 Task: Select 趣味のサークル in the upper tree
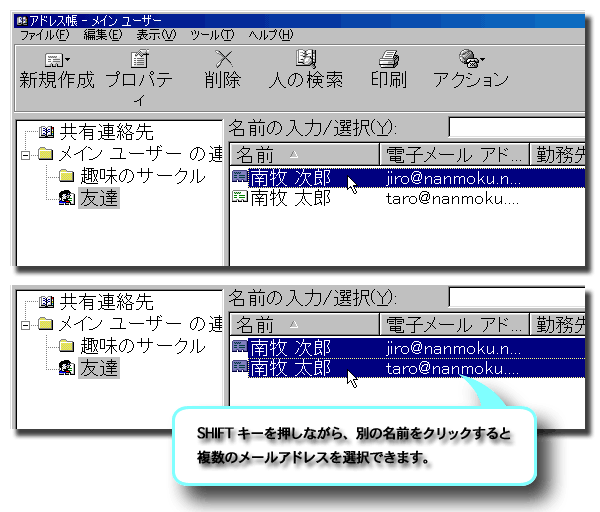[x=143, y=176]
